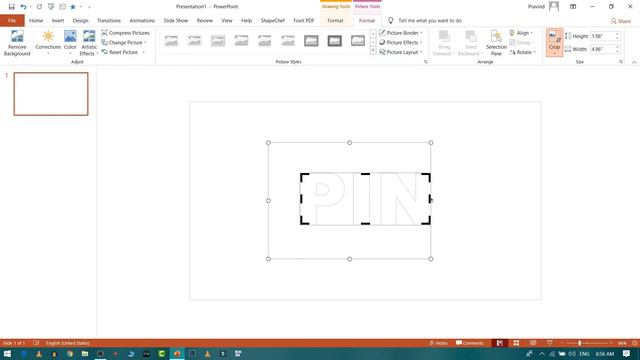
Task: Open Windows Start menu
Action: 7,353
